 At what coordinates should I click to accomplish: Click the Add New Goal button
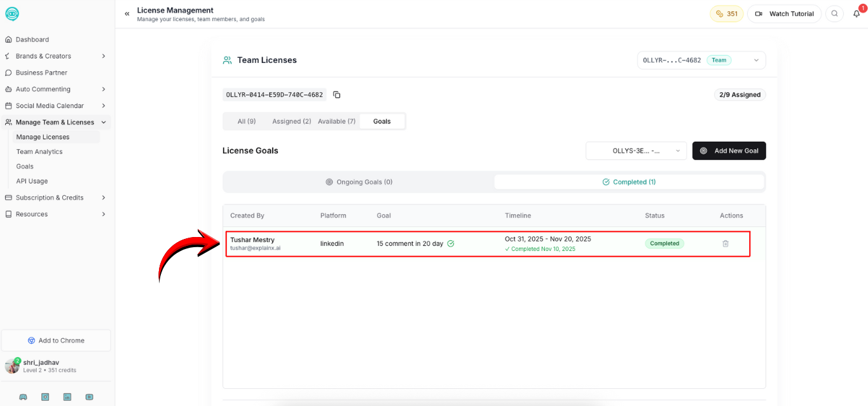[x=729, y=151]
